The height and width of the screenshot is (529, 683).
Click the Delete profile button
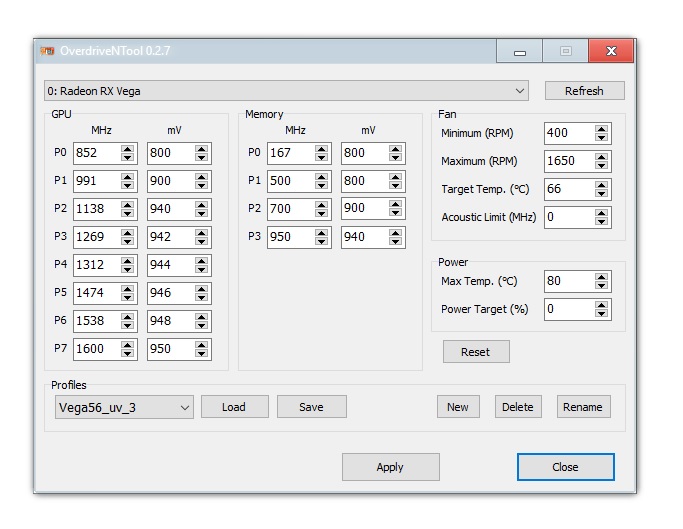click(518, 407)
